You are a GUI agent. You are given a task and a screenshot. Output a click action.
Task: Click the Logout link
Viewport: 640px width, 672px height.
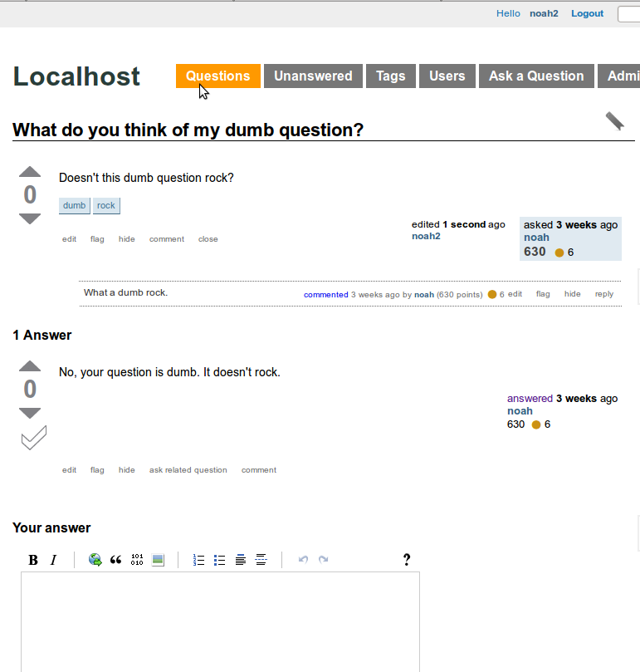tap(587, 13)
